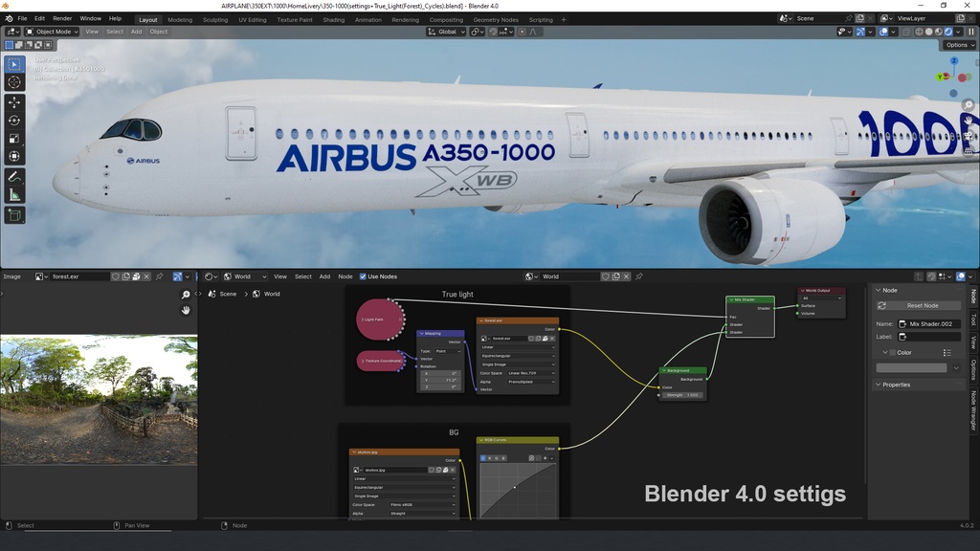Viewport: 980px width, 551px height.
Task: Click the Strength slider on Background node
Action: [682, 395]
